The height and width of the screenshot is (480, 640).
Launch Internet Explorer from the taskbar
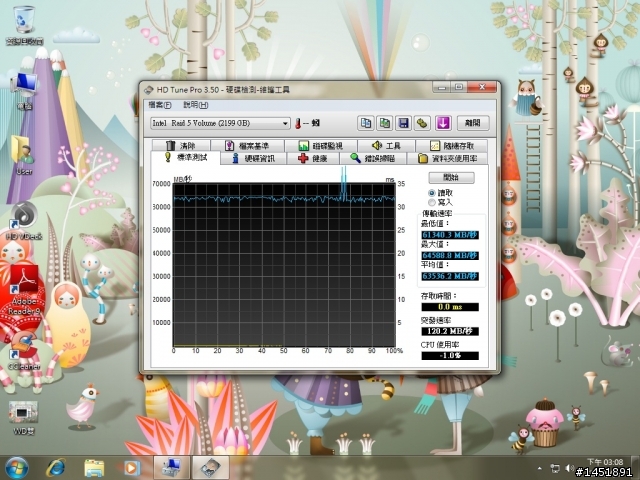click(56, 468)
